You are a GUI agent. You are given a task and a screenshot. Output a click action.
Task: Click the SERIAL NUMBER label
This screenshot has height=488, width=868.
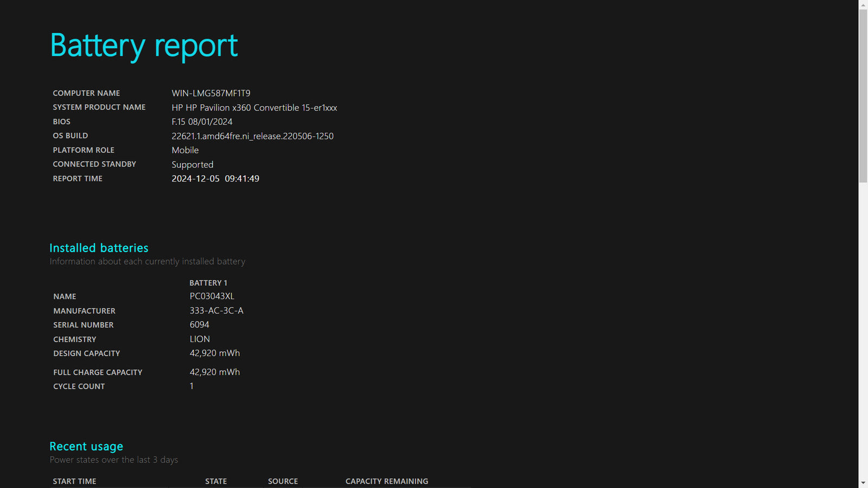coord(84,325)
